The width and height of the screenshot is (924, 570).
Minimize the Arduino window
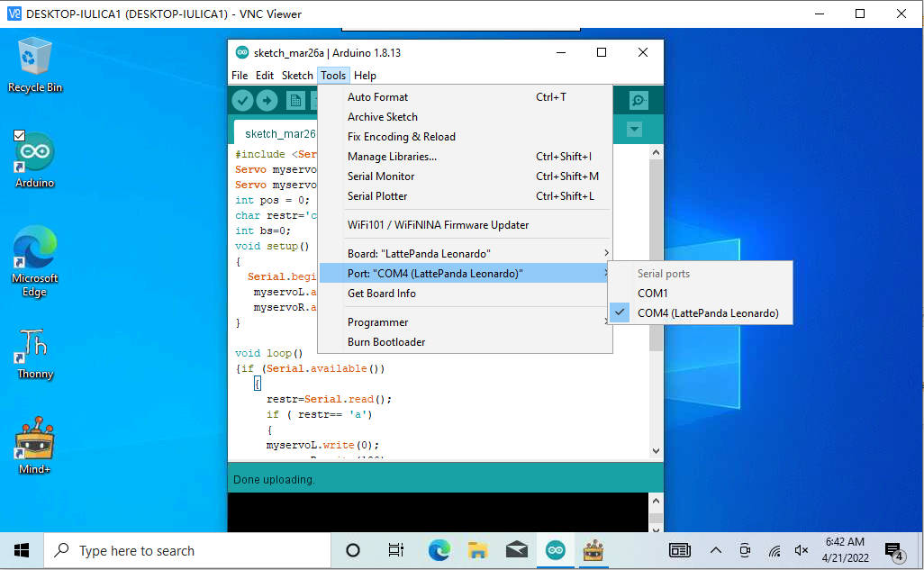pos(561,52)
